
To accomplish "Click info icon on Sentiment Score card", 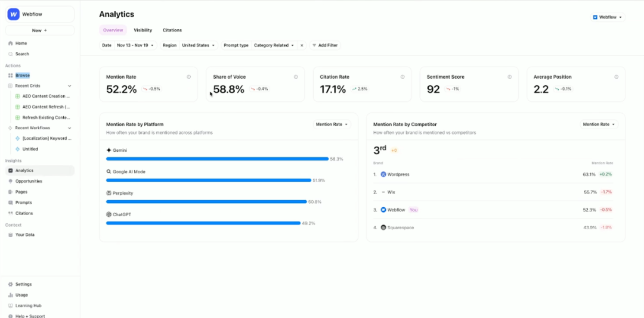I will pos(509,77).
